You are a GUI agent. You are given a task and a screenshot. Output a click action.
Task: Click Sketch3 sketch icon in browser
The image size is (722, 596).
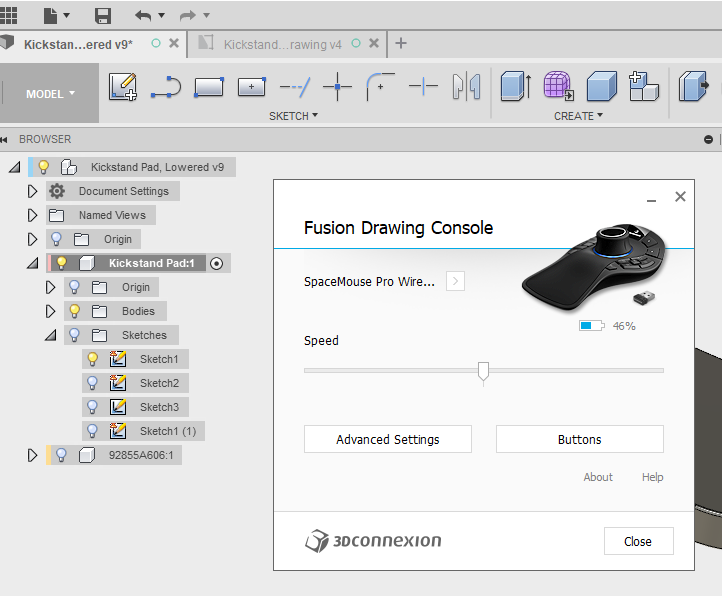click(118, 407)
